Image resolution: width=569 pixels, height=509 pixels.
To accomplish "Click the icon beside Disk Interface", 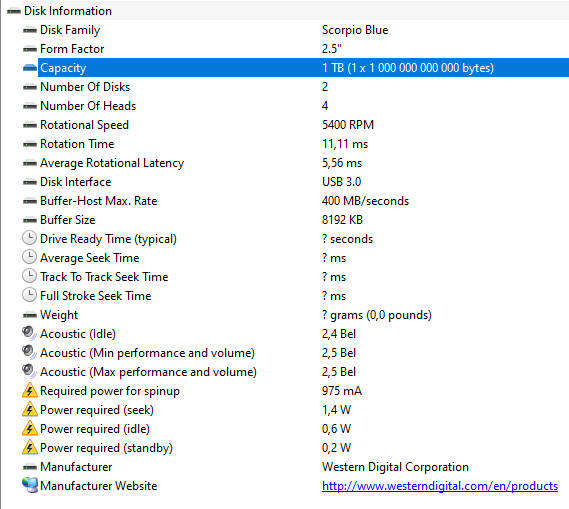I will tap(30, 182).
